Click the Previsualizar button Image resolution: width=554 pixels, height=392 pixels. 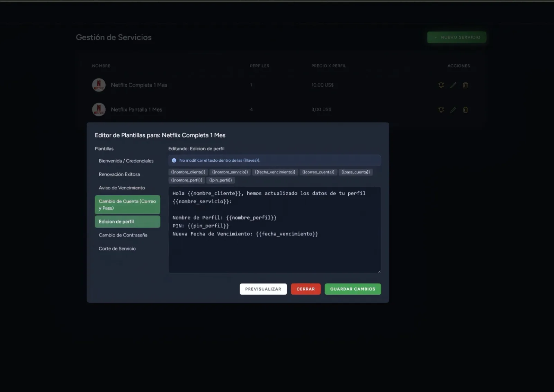click(263, 289)
